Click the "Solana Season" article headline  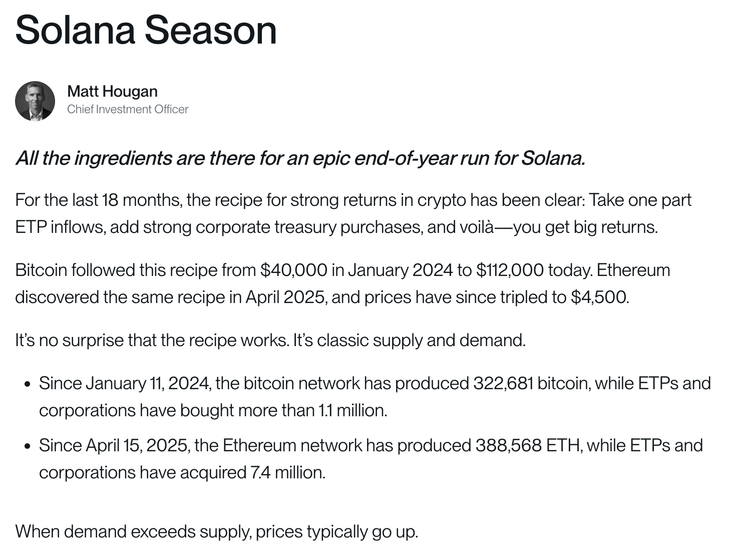click(x=146, y=30)
